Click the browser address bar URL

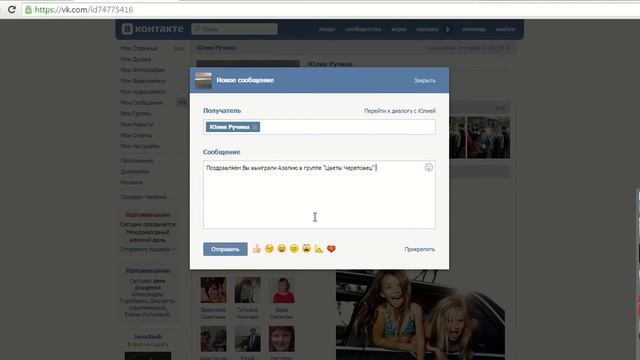(84, 9)
